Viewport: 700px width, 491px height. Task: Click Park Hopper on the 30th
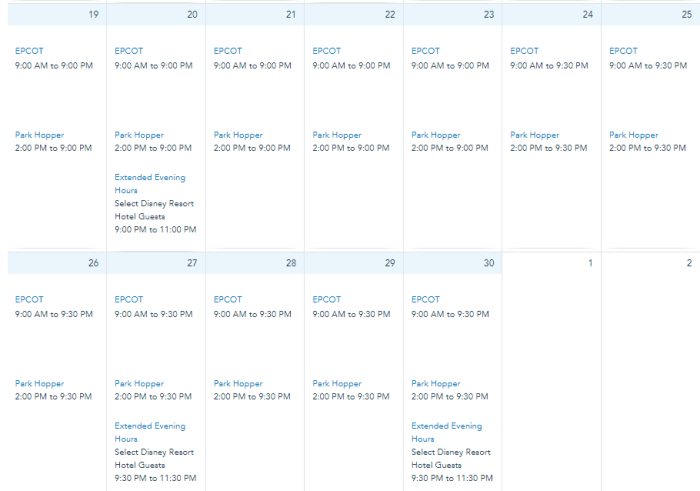pos(436,383)
